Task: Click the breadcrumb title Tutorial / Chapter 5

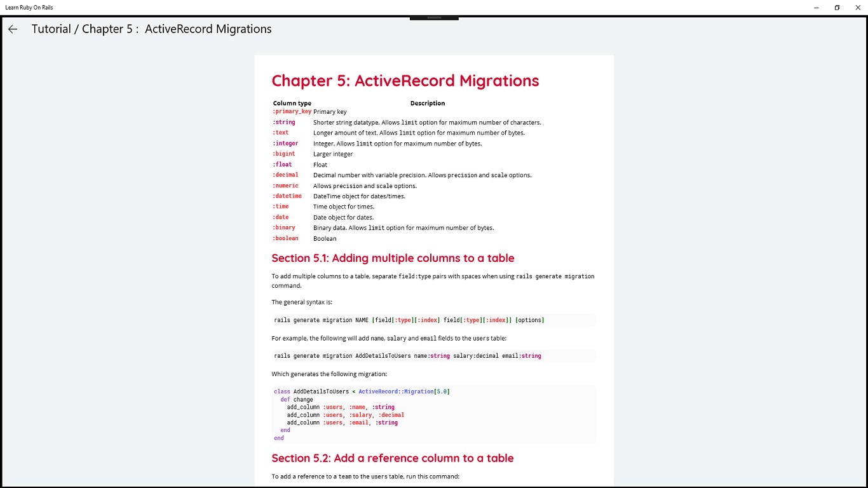Action: pos(152,29)
